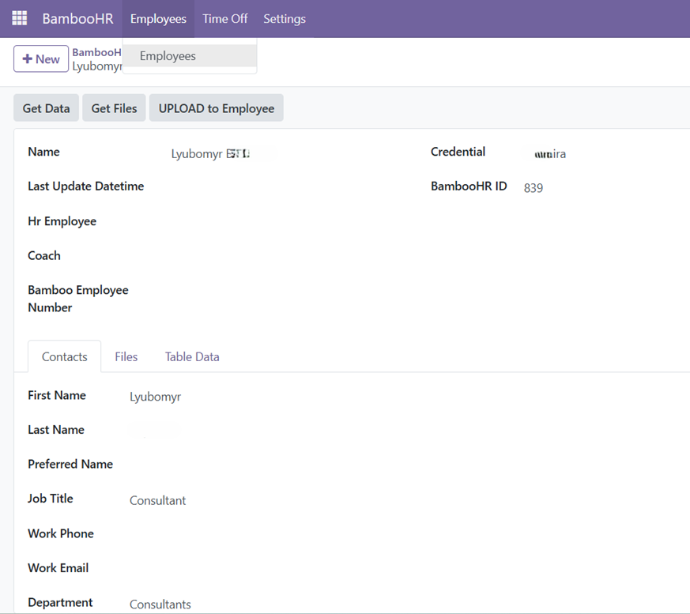
Task: Click UPLOAD to Employee button
Action: [x=216, y=108]
